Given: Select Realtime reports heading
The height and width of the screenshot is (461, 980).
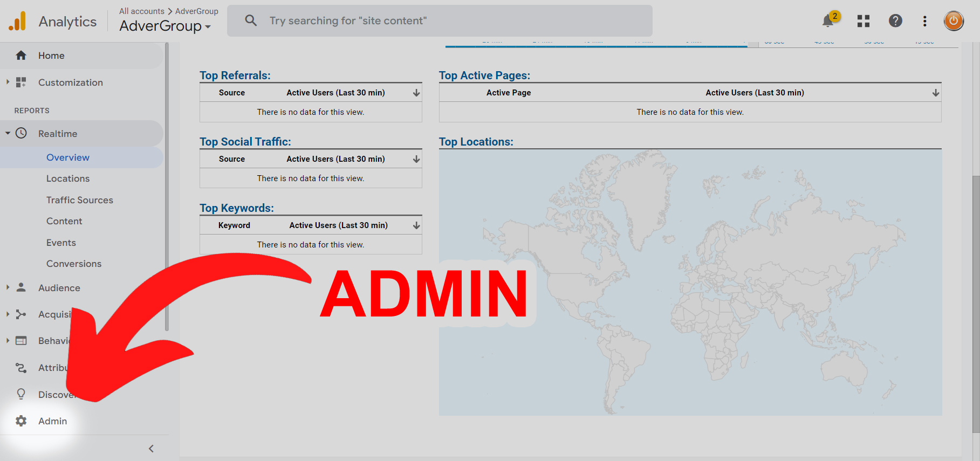Looking at the screenshot, I should [58, 134].
